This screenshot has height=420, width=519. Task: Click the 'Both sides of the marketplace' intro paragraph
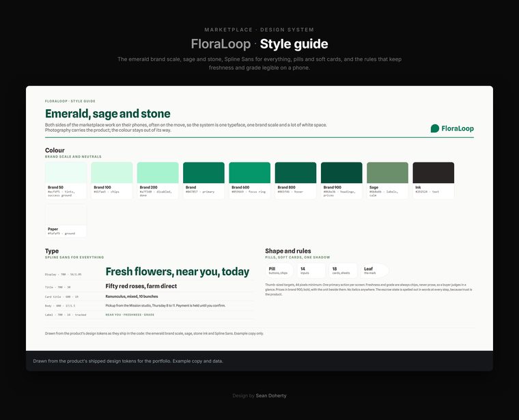tap(186, 128)
